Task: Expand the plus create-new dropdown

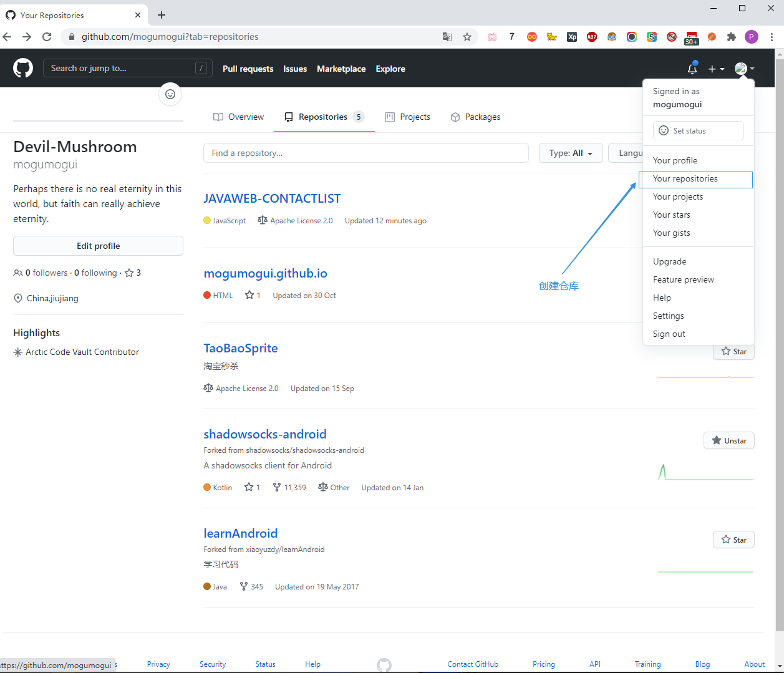Action: coord(716,69)
